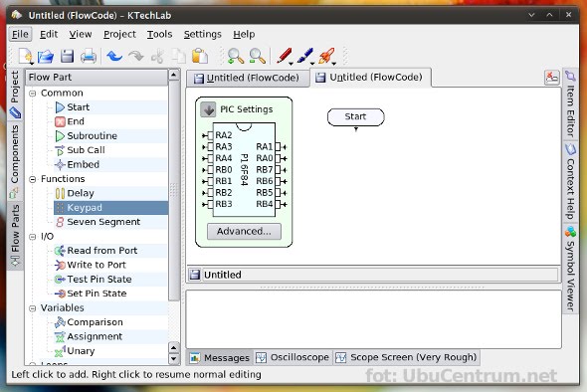This screenshot has width=587, height=392.
Task: Open the Settings menu
Action: [x=203, y=35]
